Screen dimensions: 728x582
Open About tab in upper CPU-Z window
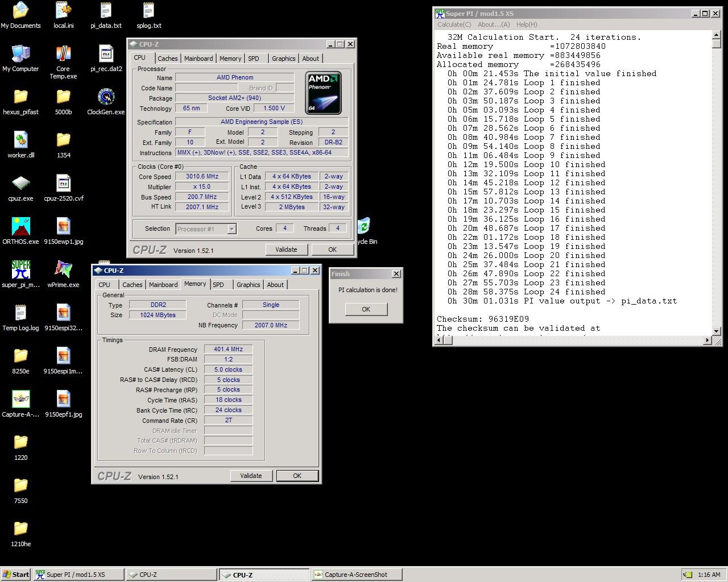pyautogui.click(x=311, y=59)
